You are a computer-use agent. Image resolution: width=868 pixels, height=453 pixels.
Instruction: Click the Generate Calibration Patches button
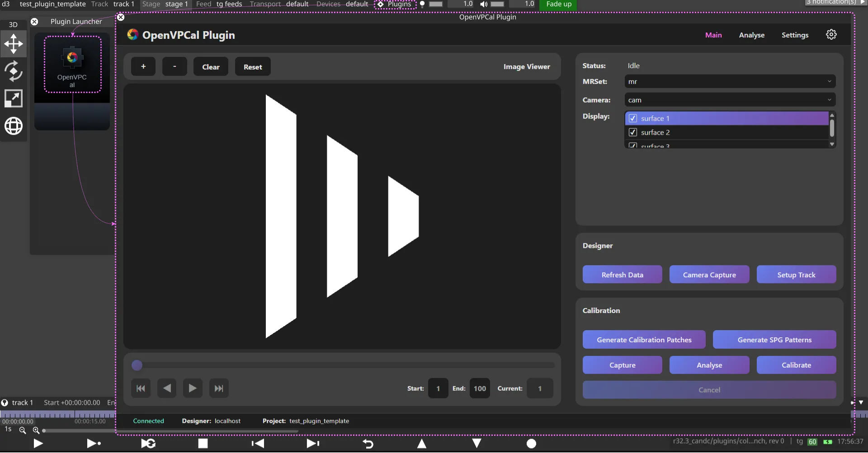[644, 339]
